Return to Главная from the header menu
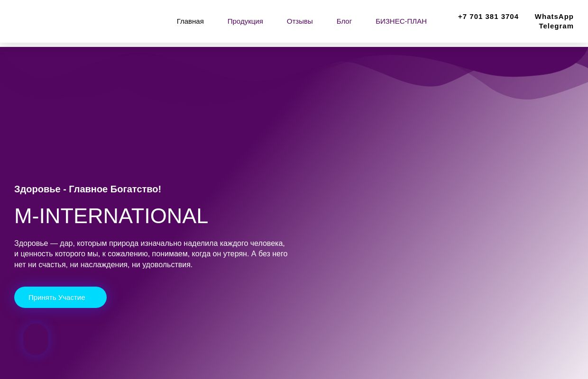588x379 pixels. [x=190, y=21]
